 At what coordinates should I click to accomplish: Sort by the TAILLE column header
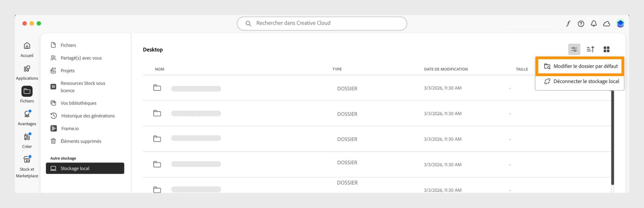(522, 69)
